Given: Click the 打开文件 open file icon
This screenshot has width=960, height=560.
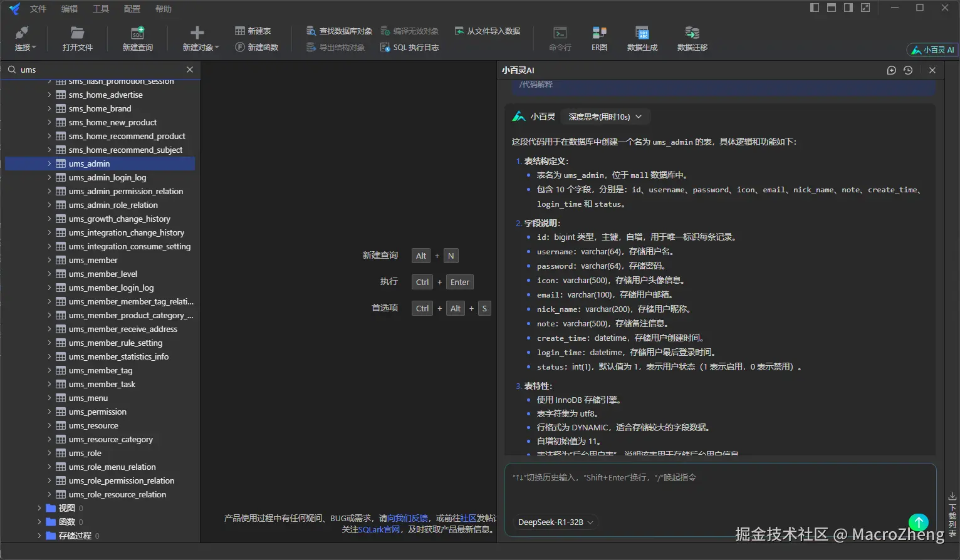Looking at the screenshot, I should click(x=77, y=33).
